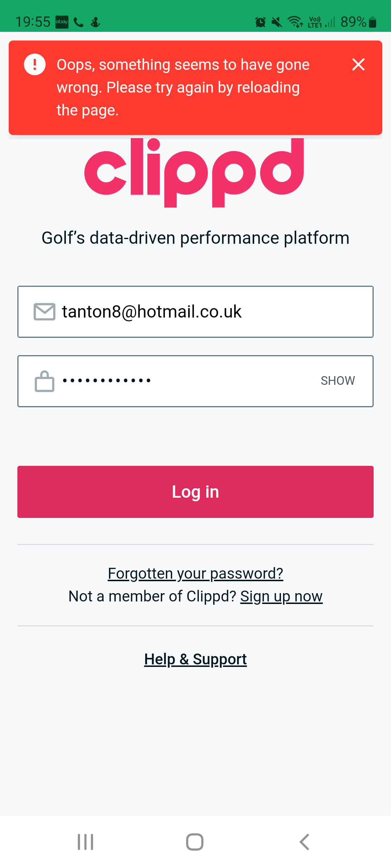Tap the eBay notification icon

click(62, 22)
